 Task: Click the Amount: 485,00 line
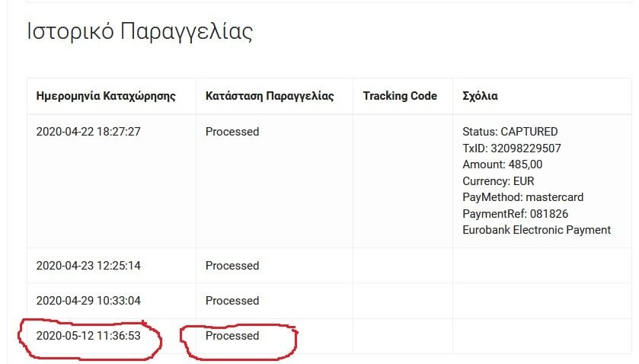click(503, 164)
